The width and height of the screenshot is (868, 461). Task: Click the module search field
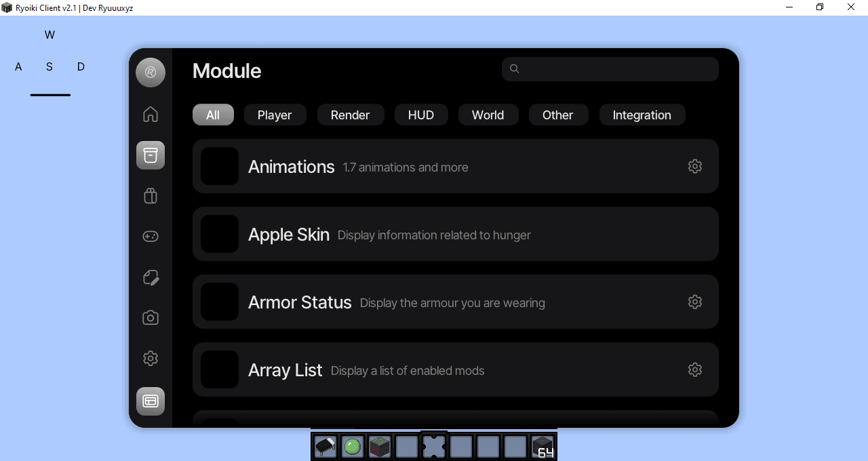point(610,69)
